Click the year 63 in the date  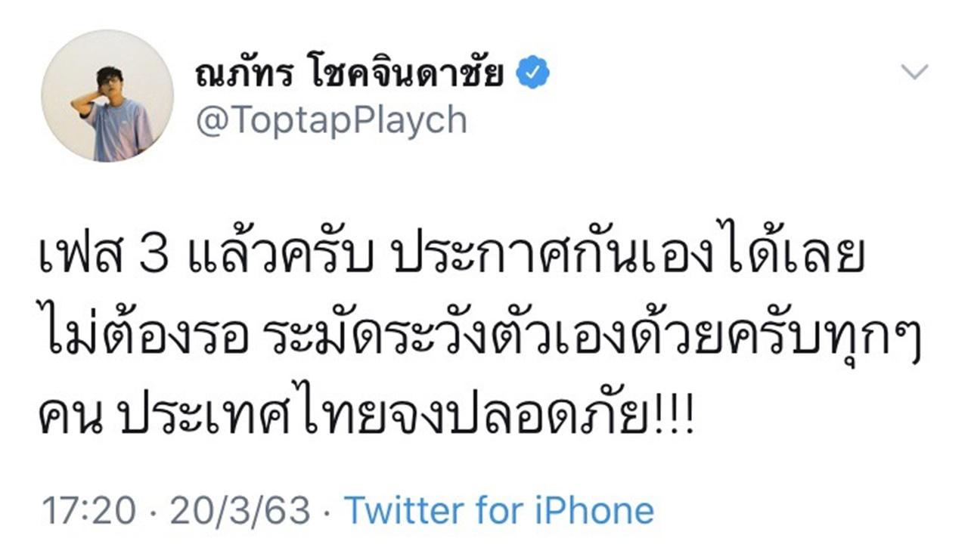point(290,511)
